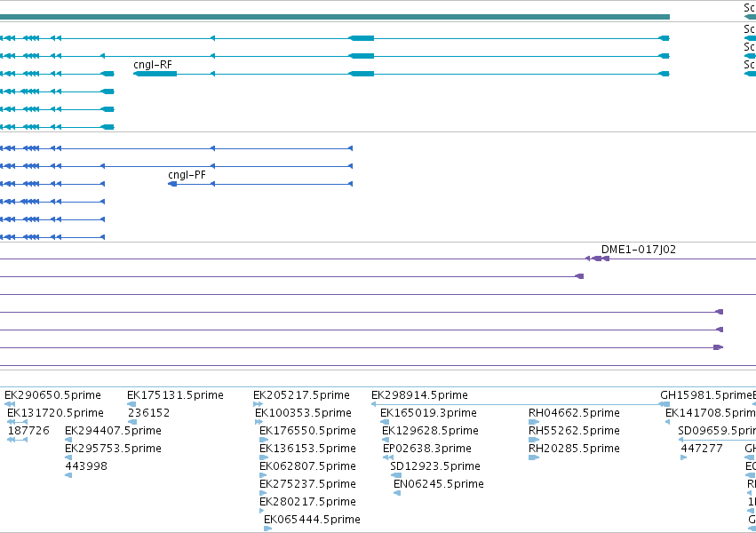Click the exon block under the cngl-RF label
Viewport: 756px width, 533px height.
point(155,74)
